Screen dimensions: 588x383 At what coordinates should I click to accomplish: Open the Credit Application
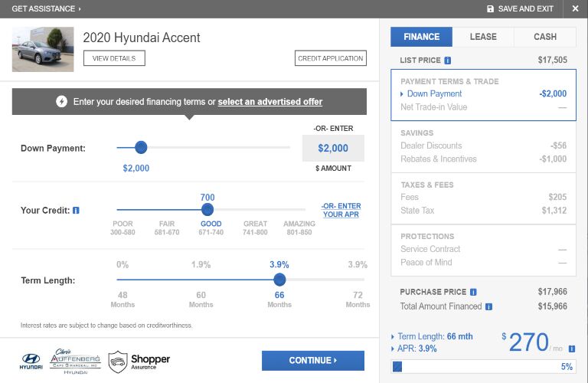(x=331, y=58)
